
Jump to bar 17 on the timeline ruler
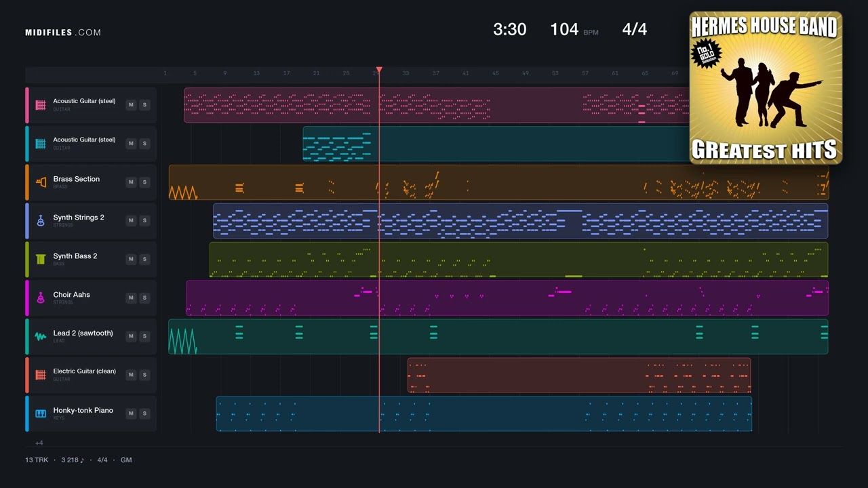pos(286,73)
